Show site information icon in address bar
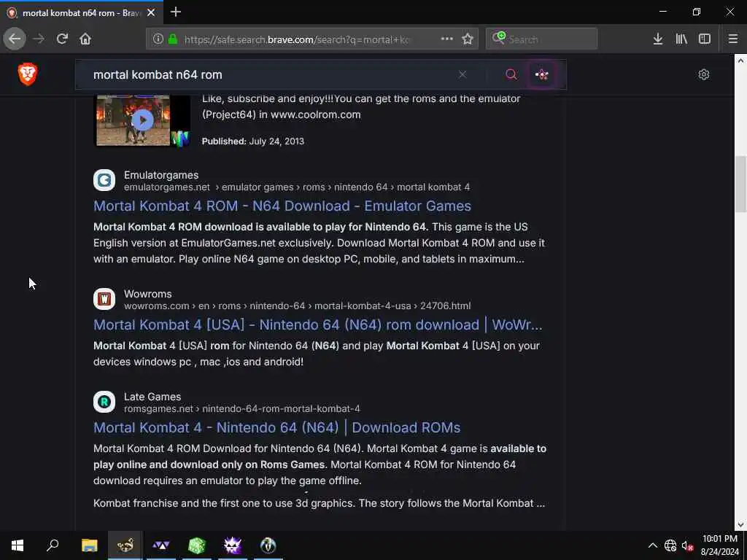 (x=158, y=39)
